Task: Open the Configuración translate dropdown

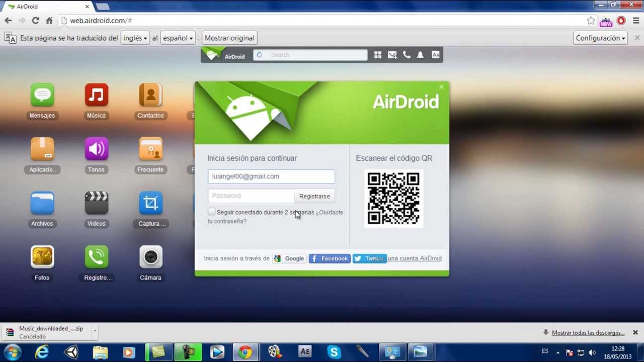Action: [x=600, y=38]
